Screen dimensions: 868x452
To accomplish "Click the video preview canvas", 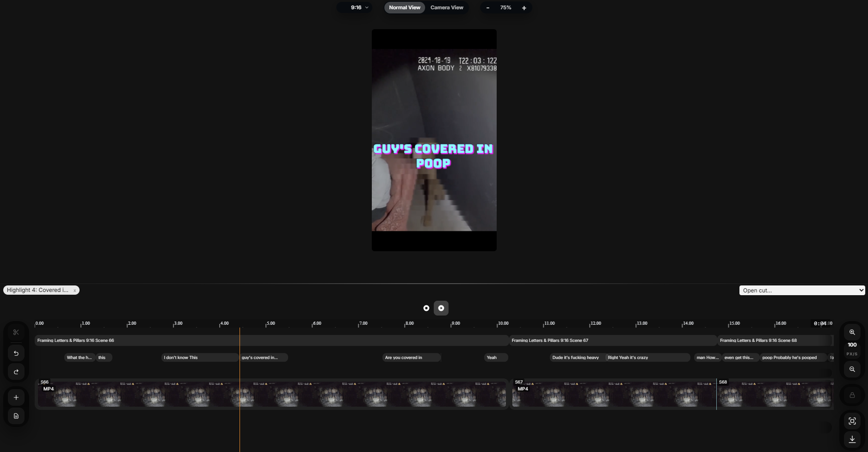I will pyautogui.click(x=434, y=140).
